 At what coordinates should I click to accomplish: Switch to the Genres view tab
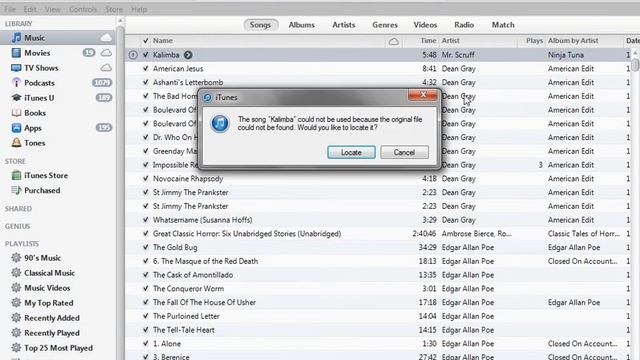[x=385, y=25]
